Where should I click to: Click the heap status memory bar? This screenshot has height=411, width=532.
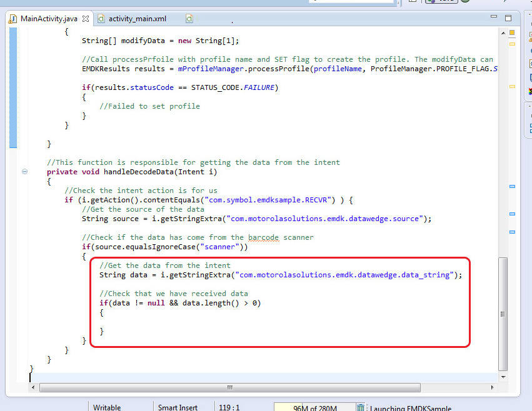coord(314,408)
